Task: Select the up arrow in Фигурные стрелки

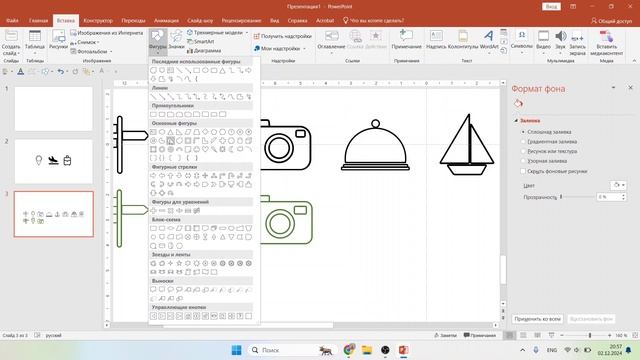Action: pyautogui.click(x=171, y=176)
